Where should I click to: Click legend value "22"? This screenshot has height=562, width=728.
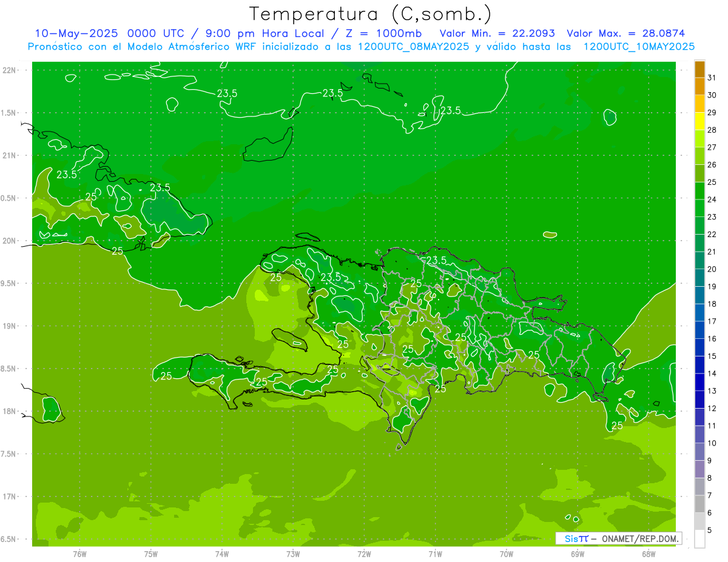pyautogui.click(x=712, y=234)
